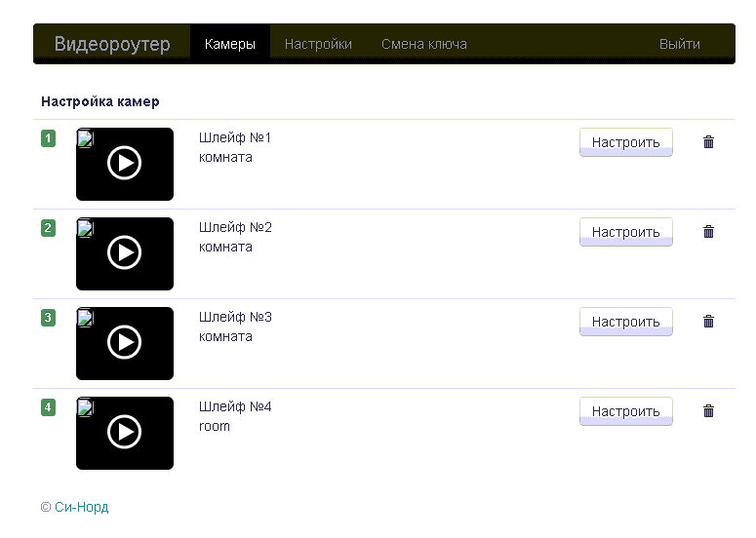Play video preview for Шлейф №3
This screenshot has width=756, height=538.
[125, 342]
